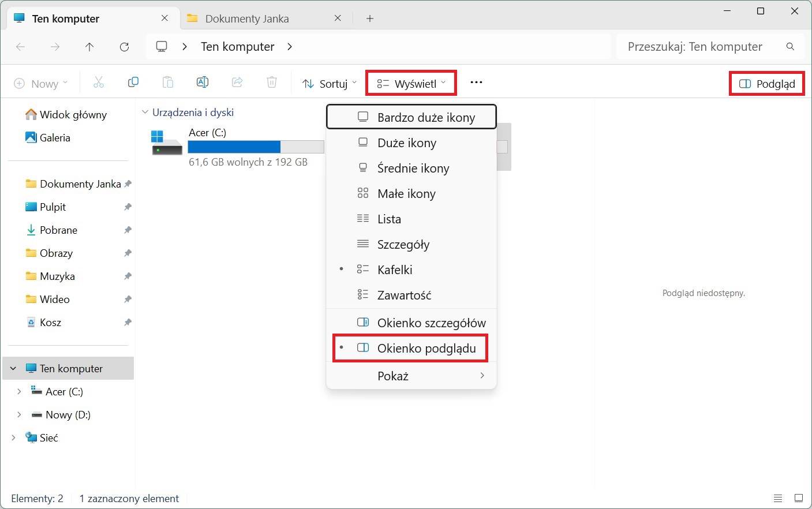This screenshot has width=812, height=509.
Task: Switch to large thumbnails icon in status bar
Action: [799, 499]
